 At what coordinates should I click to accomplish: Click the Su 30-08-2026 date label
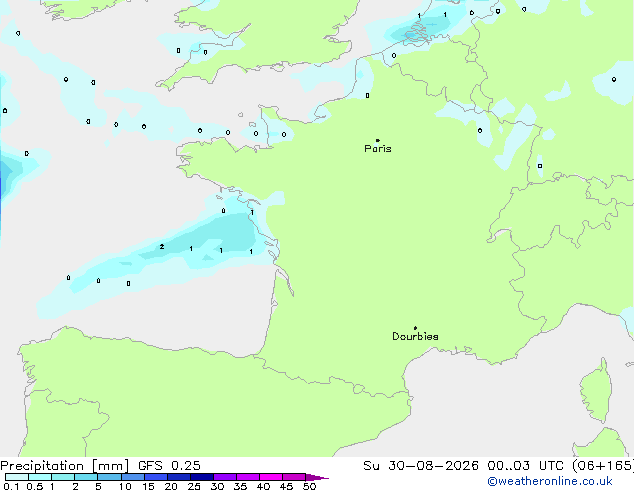[x=421, y=466]
